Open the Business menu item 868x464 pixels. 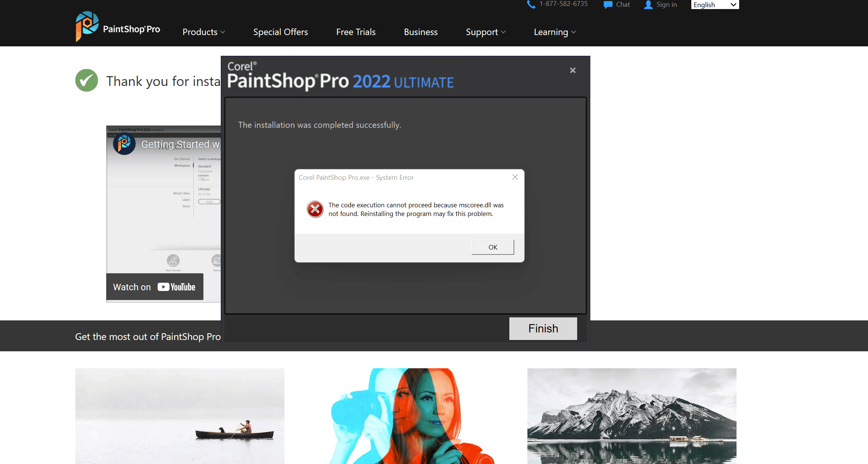tap(420, 32)
